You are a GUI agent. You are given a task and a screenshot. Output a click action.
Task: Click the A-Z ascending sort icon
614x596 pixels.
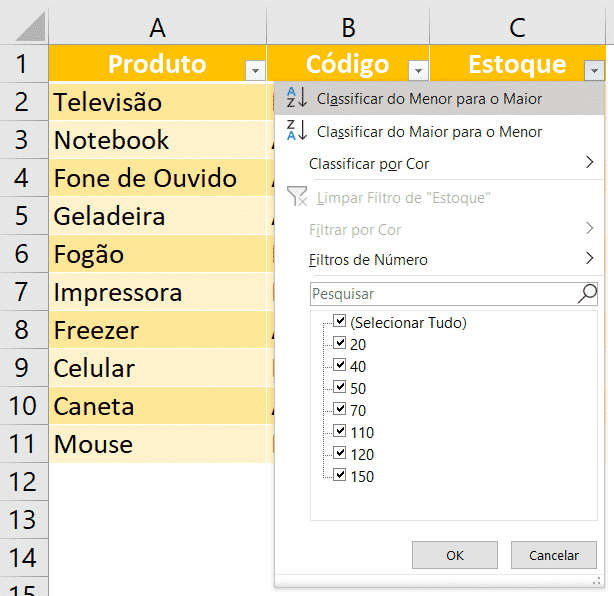pos(297,98)
